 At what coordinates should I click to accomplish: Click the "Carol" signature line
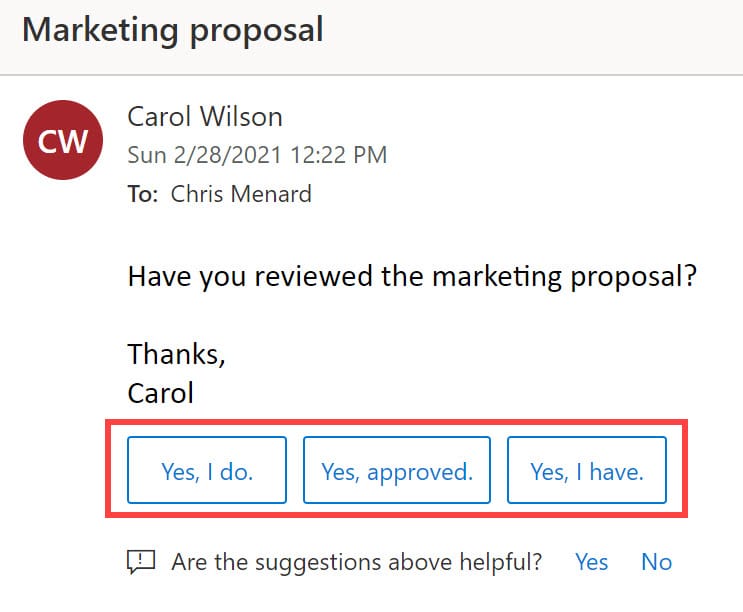(x=161, y=392)
